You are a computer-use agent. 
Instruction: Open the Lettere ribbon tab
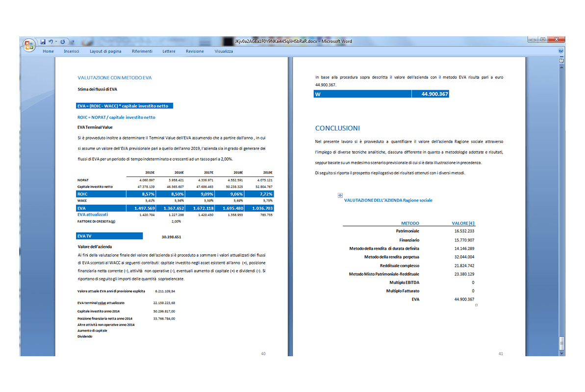pos(169,51)
